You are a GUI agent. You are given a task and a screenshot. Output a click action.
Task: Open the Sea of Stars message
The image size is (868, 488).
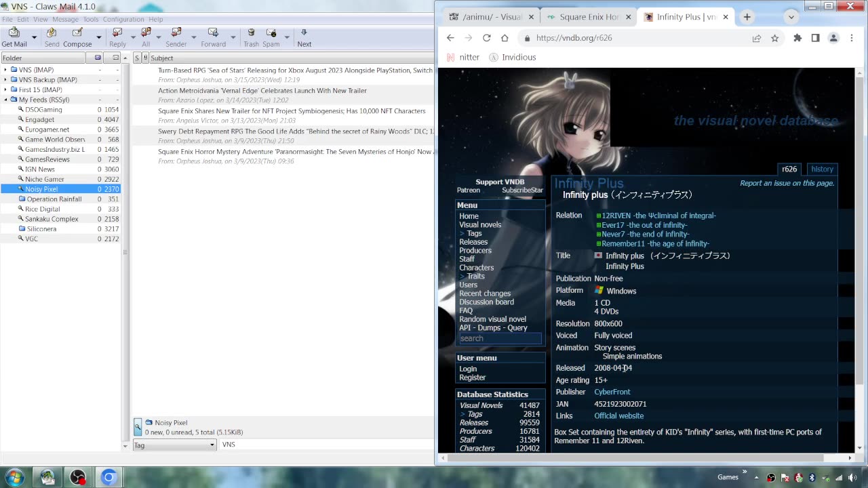click(295, 70)
